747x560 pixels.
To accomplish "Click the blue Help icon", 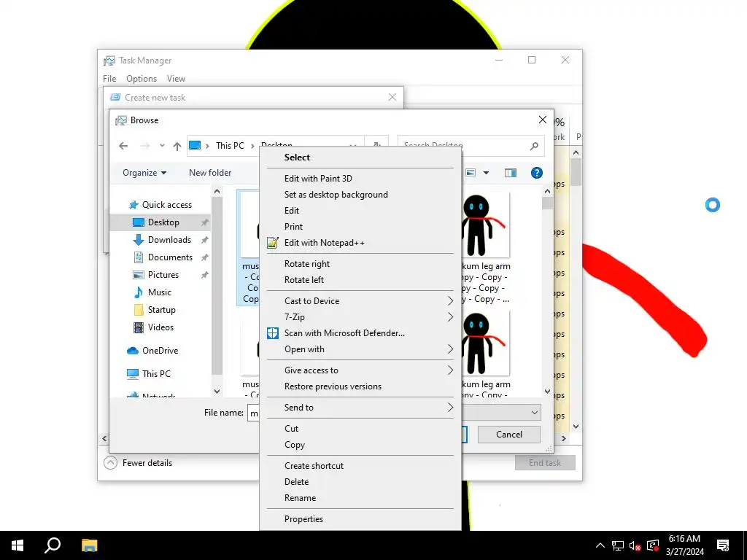I will click(537, 173).
